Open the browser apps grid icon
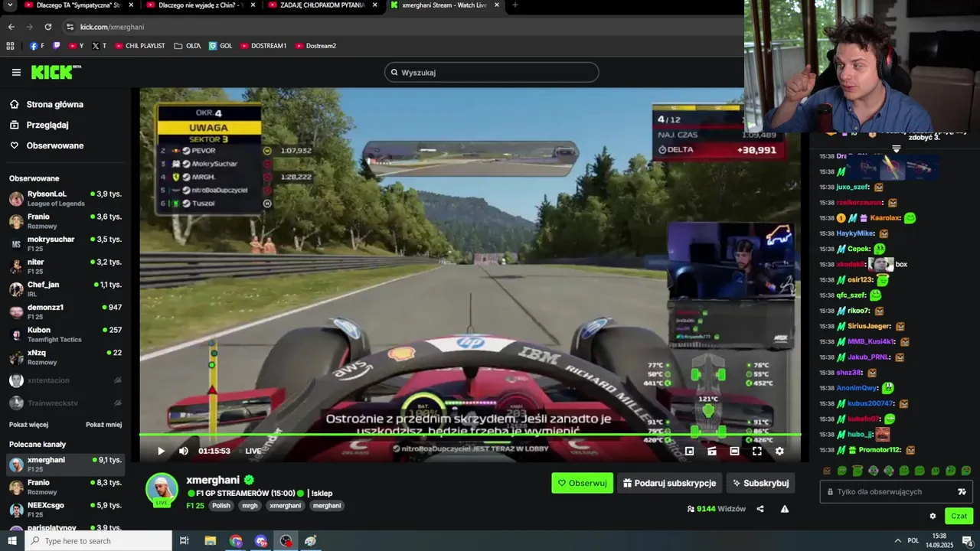The width and height of the screenshot is (980, 551). (10, 46)
